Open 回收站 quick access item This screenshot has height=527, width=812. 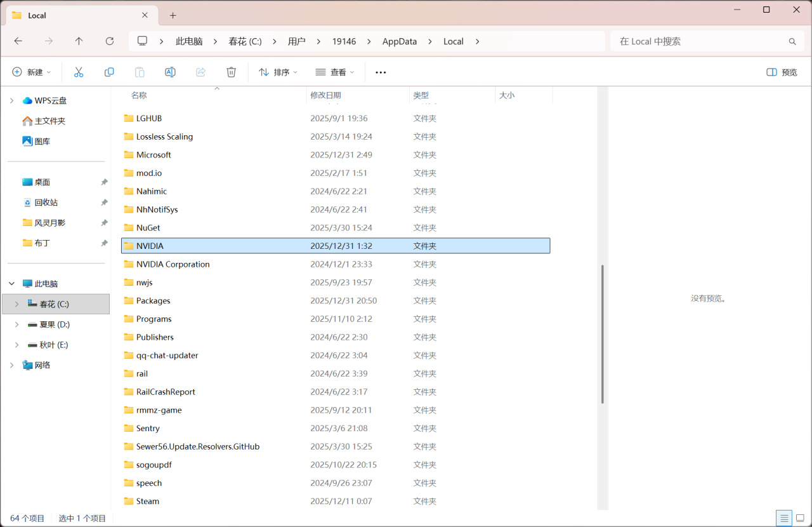40,202
